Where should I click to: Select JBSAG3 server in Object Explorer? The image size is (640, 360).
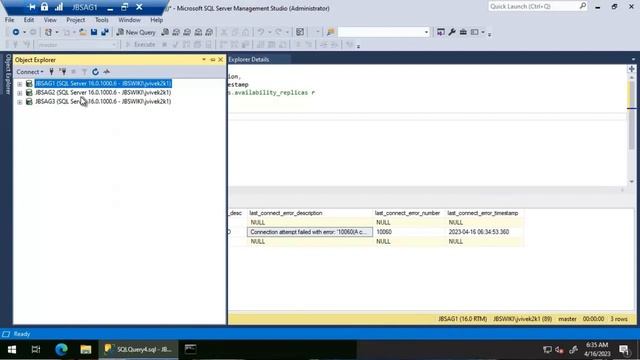click(103, 102)
